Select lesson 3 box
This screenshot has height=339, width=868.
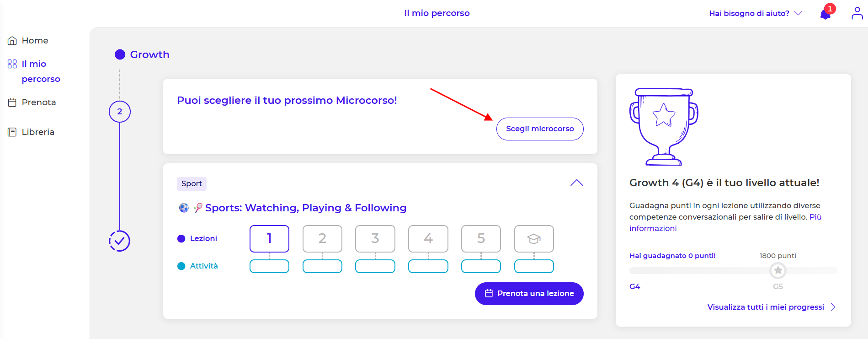[x=375, y=238]
